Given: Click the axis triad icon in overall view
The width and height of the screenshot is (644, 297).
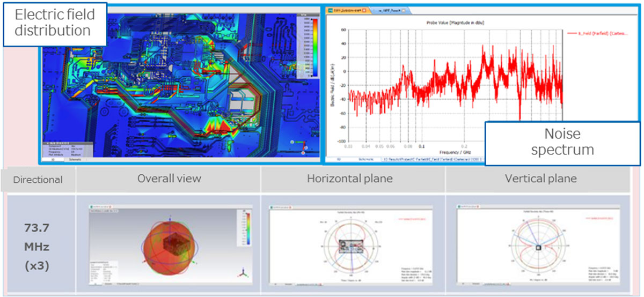Looking at the screenshot, I should (x=243, y=273).
